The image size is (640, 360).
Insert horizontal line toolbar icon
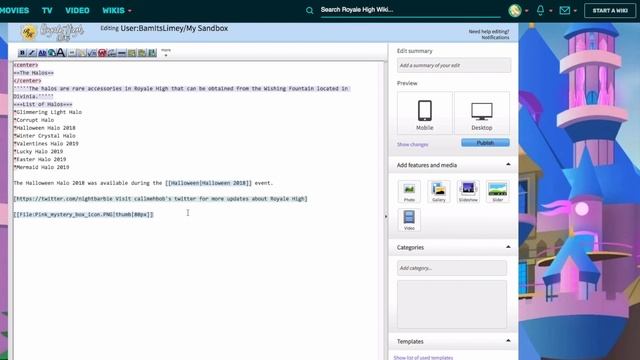pyautogui.click(x=122, y=53)
